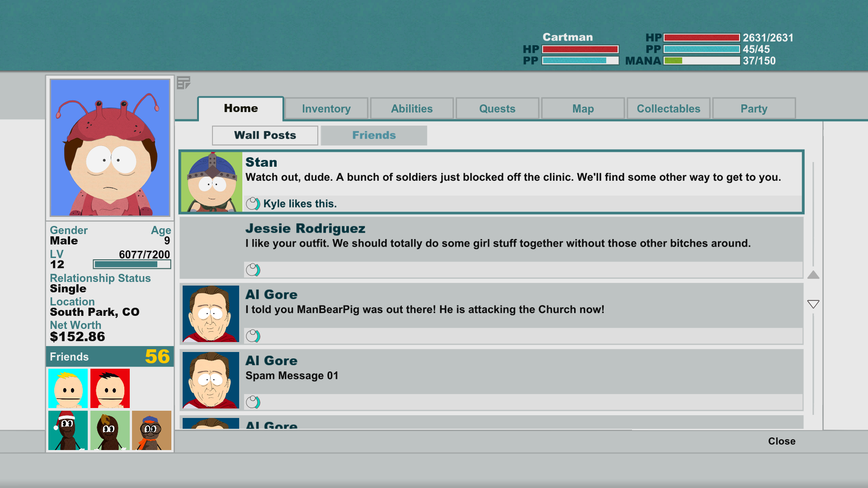
Task: Open the Party tab
Action: click(x=754, y=109)
